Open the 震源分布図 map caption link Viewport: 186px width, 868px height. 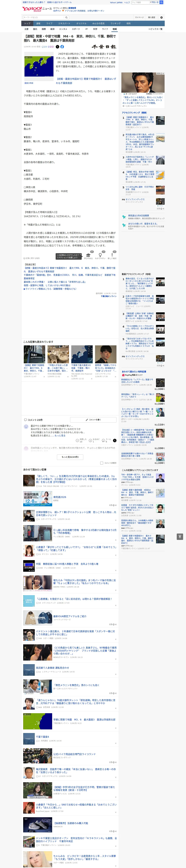pos(29,83)
